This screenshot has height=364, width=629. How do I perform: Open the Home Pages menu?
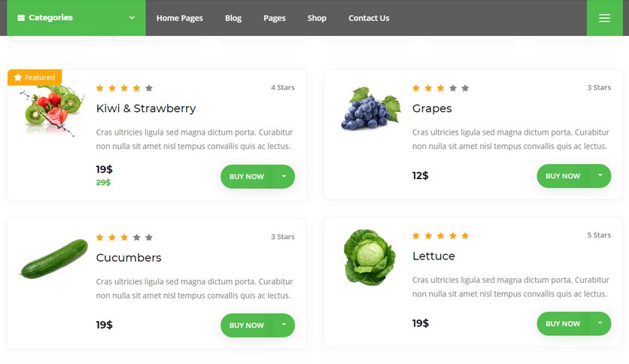click(180, 18)
